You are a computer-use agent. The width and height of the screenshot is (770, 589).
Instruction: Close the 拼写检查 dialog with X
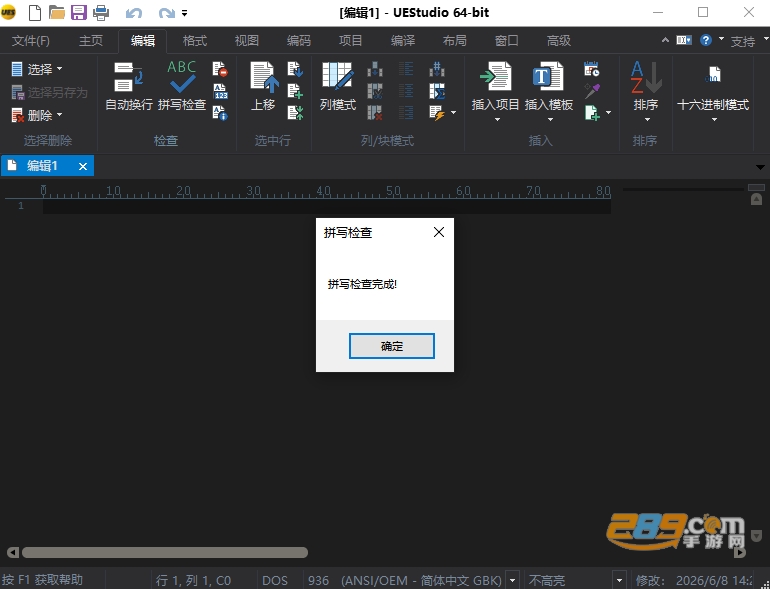(439, 232)
